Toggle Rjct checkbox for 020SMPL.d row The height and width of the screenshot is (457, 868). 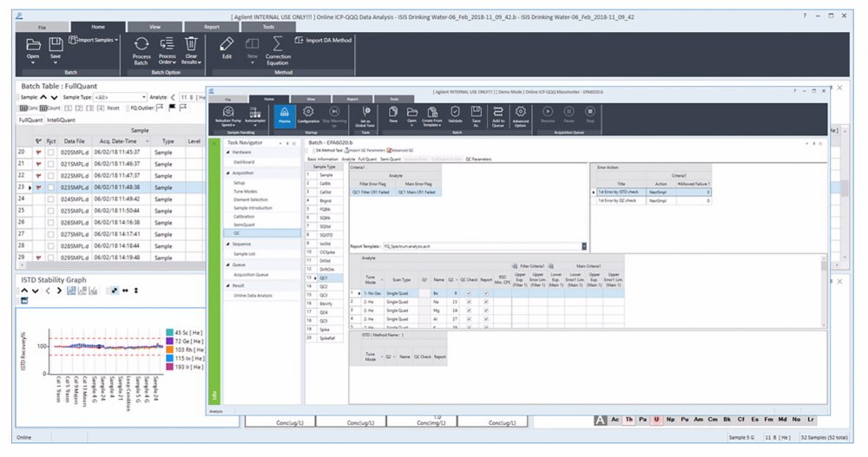coord(51,152)
